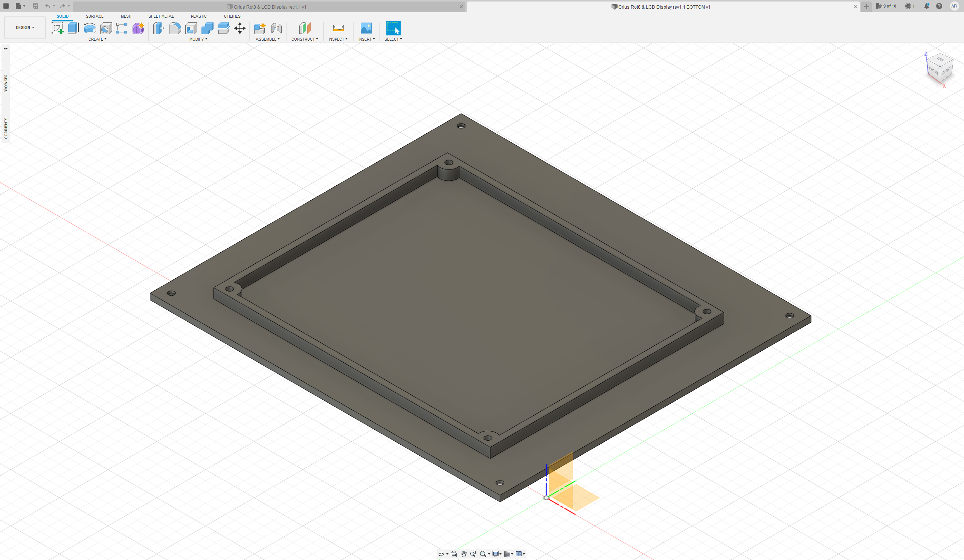Expand the Modify dropdown
The image size is (964, 560).
click(x=198, y=39)
